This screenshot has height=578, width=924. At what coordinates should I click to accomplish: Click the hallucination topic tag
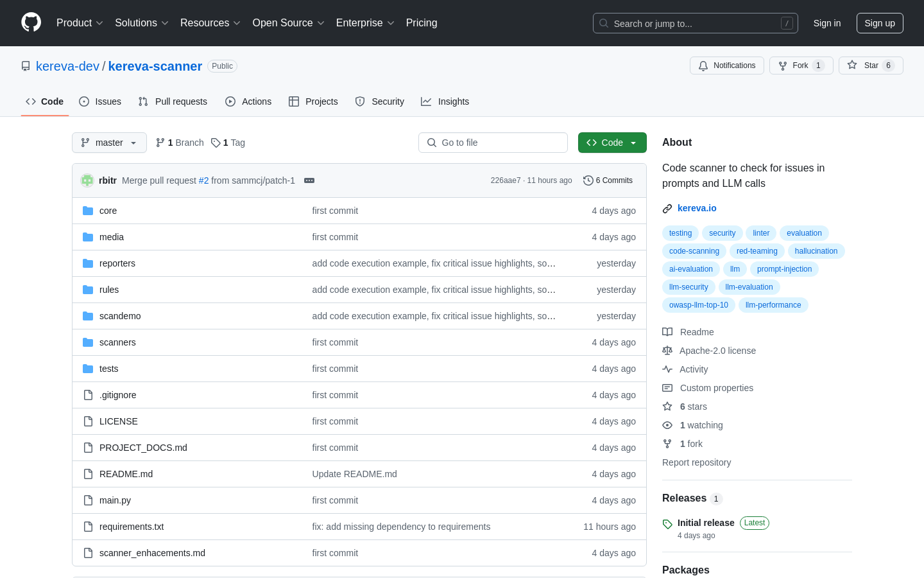[816, 251]
